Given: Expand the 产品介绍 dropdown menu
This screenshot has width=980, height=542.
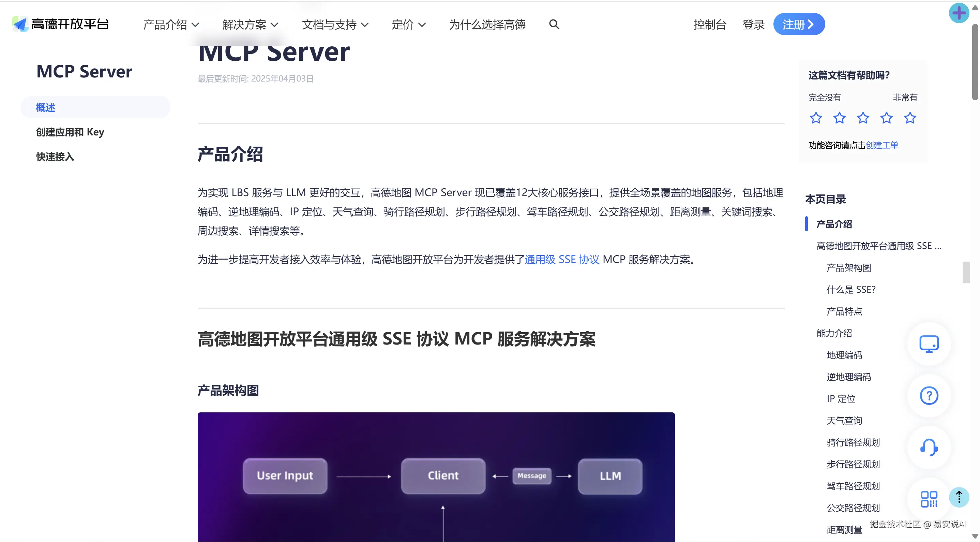Looking at the screenshot, I should click(x=171, y=24).
